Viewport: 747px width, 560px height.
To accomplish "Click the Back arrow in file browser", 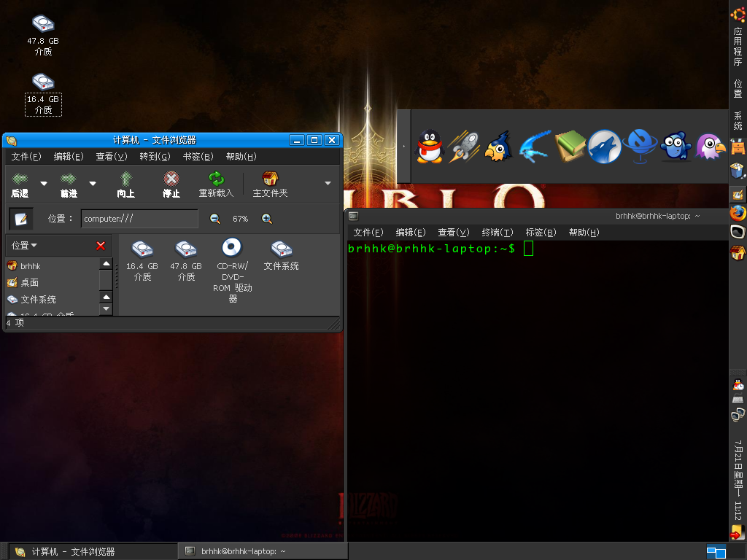I will [20, 184].
